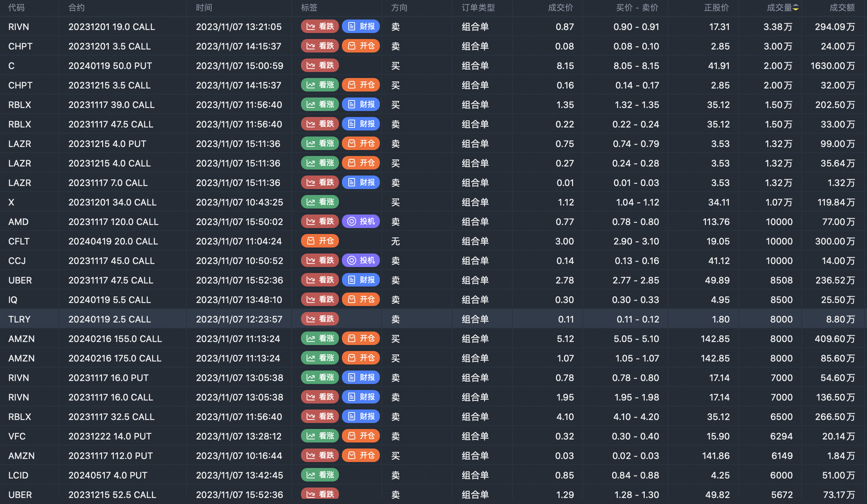Screen dimensions: 867x504
Task: Click the 看跌 tag in TLRY 2.5 CALL row
Action: [x=320, y=319]
